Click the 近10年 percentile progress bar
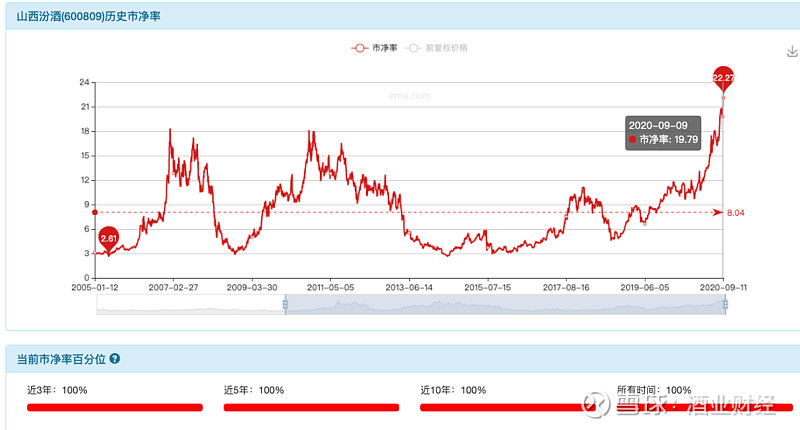Screen dimensions: 800x430 [x=508, y=407]
